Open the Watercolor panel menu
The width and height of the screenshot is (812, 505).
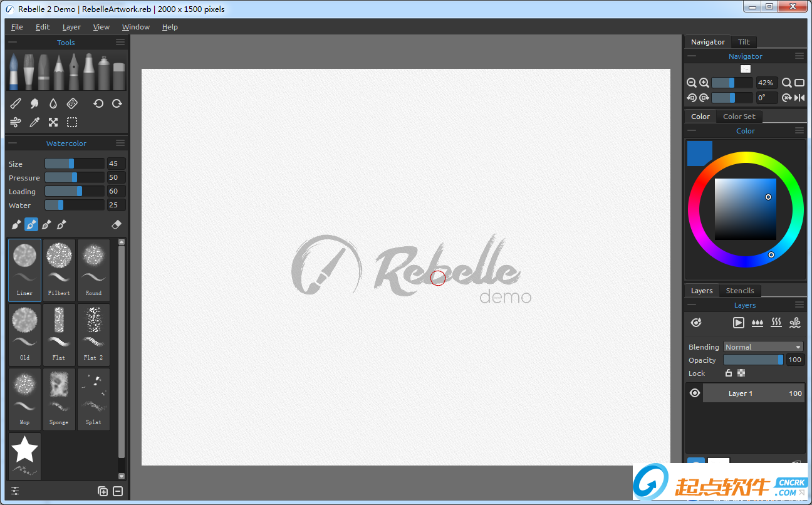120,143
